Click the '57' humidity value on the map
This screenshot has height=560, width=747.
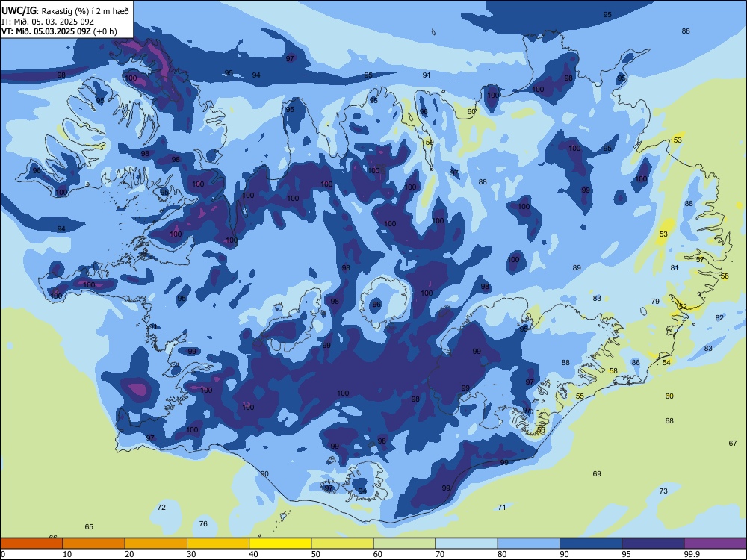click(700, 260)
